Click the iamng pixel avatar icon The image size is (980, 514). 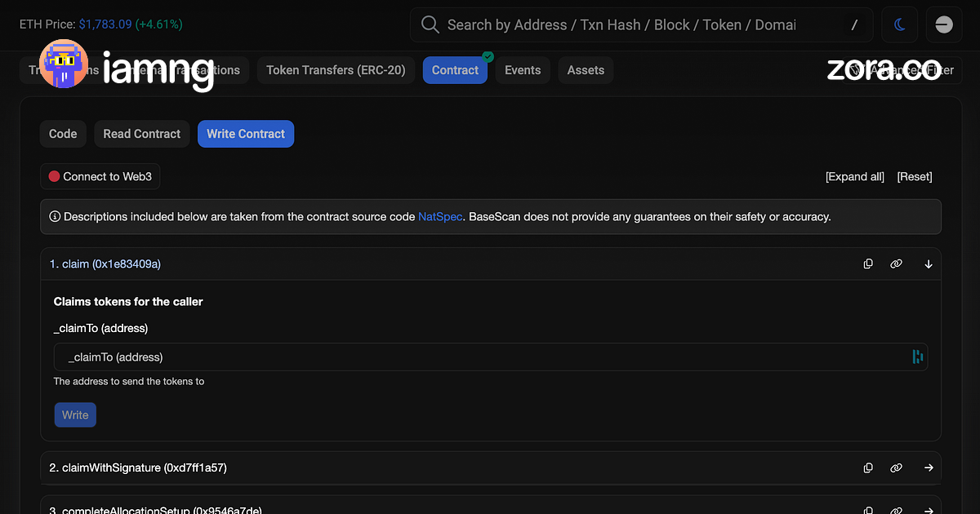(64, 66)
